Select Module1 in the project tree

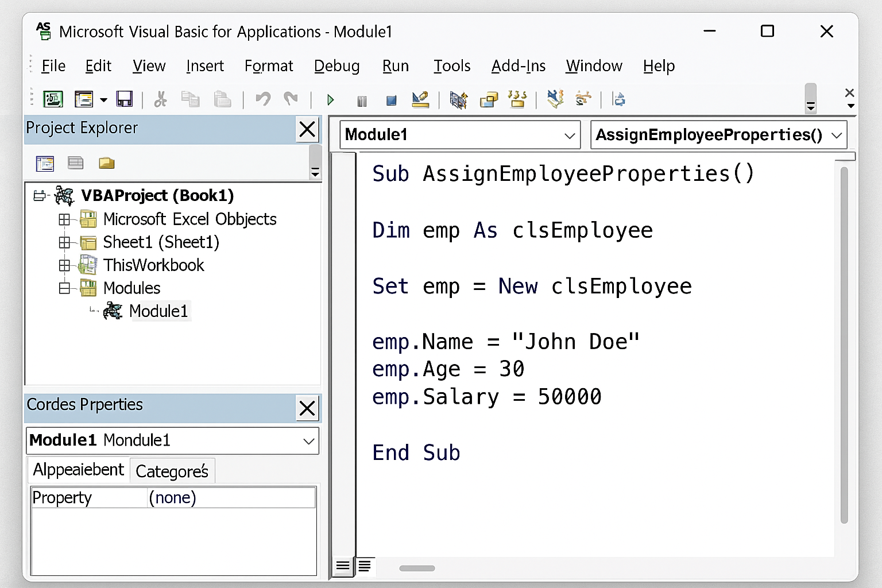click(x=158, y=311)
